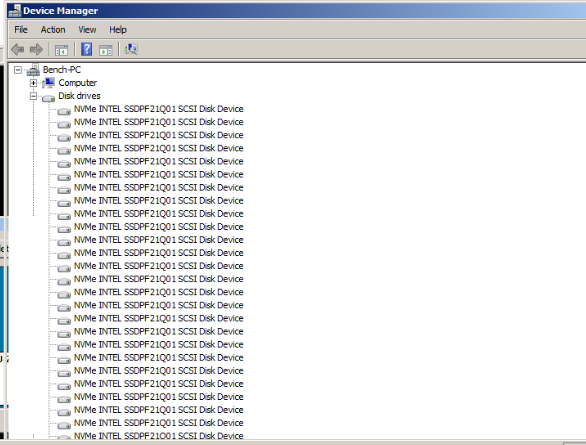This screenshot has width=586, height=445.
Task: Open the Help menu
Action: 118,30
